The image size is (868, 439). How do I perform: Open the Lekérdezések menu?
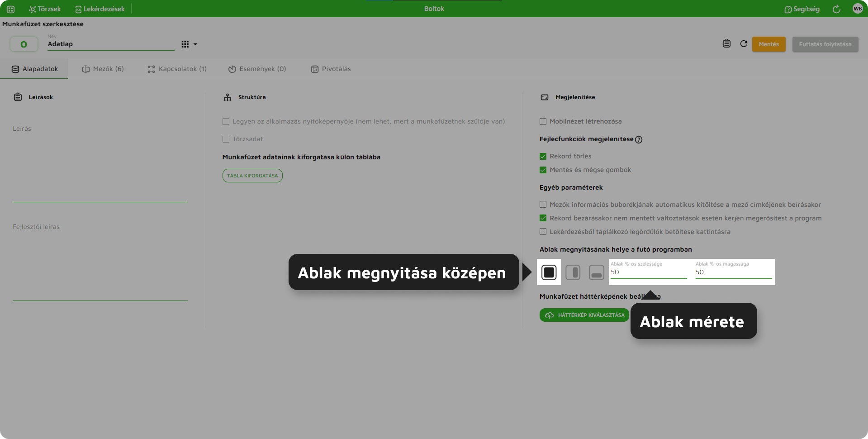pyautogui.click(x=100, y=9)
